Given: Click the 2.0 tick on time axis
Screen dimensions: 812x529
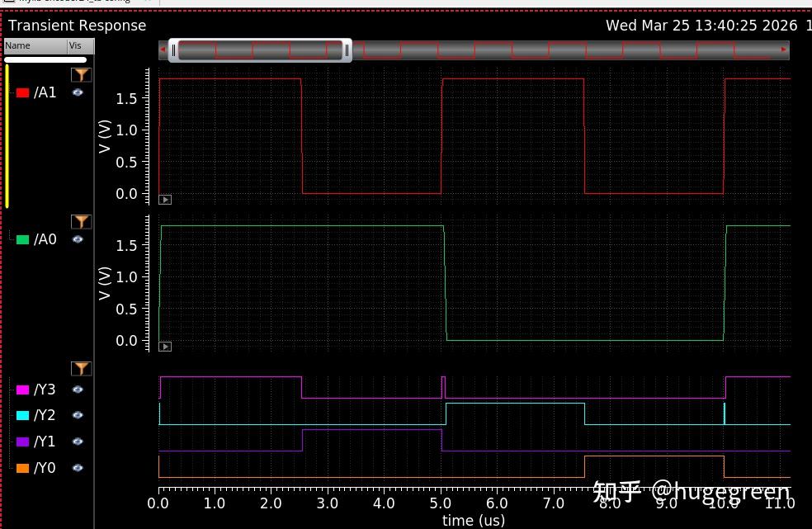Looking at the screenshot, I should [271, 503].
